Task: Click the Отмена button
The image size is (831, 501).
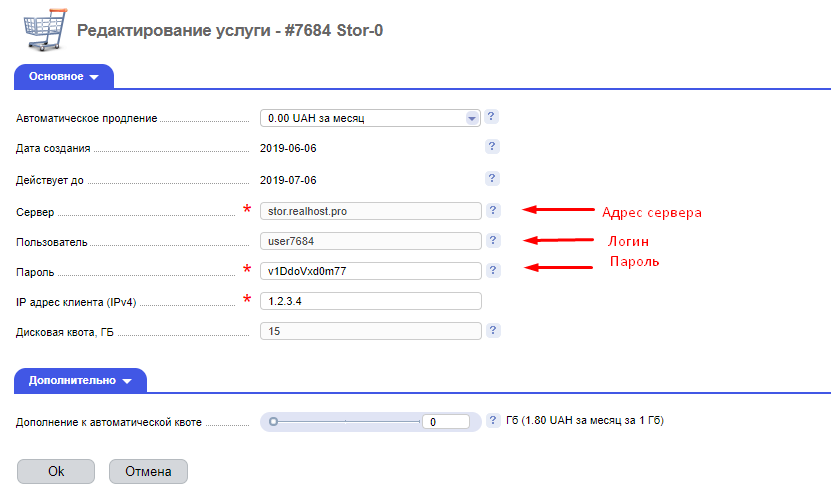Action: pyautogui.click(x=148, y=471)
